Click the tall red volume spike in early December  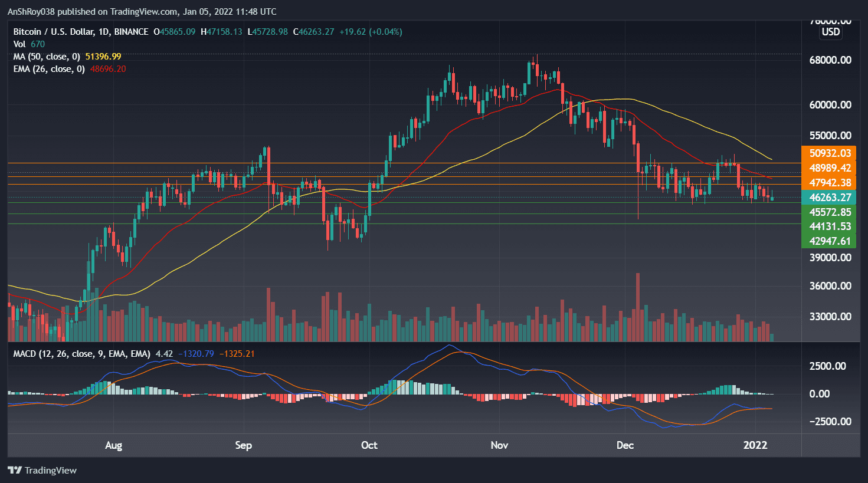coord(638,295)
